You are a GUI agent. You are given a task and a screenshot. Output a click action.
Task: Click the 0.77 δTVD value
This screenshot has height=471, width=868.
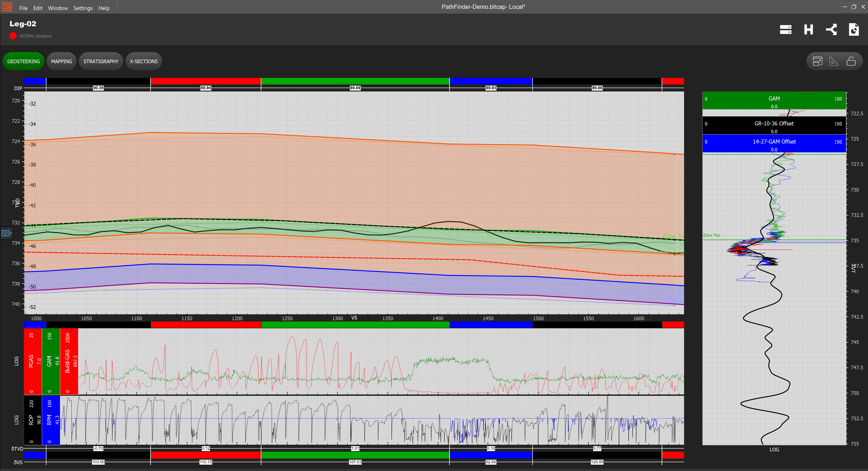pyautogui.click(x=597, y=448)
